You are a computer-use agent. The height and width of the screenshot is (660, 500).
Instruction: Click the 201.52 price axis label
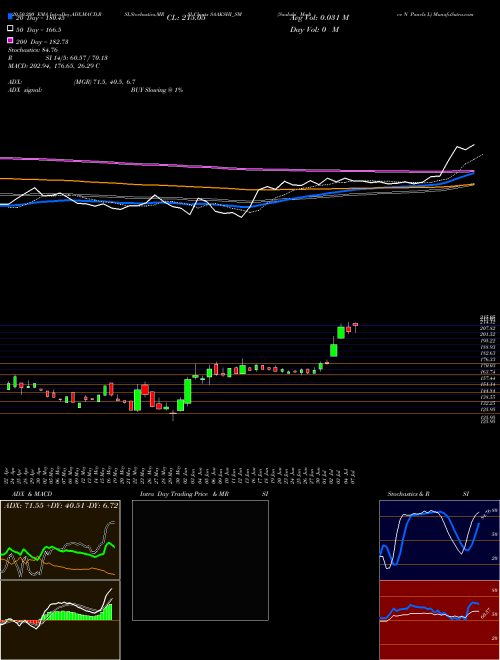point(488,334)
